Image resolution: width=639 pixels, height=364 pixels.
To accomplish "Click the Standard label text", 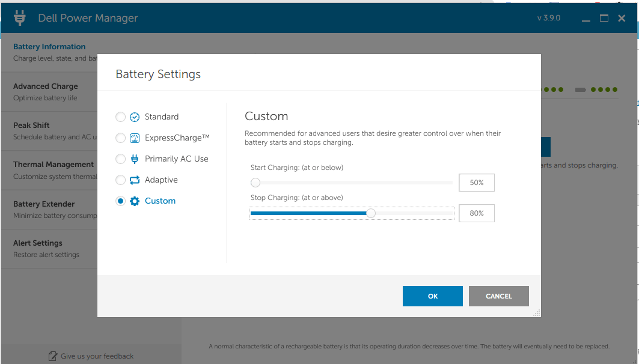I will [161, 117].
